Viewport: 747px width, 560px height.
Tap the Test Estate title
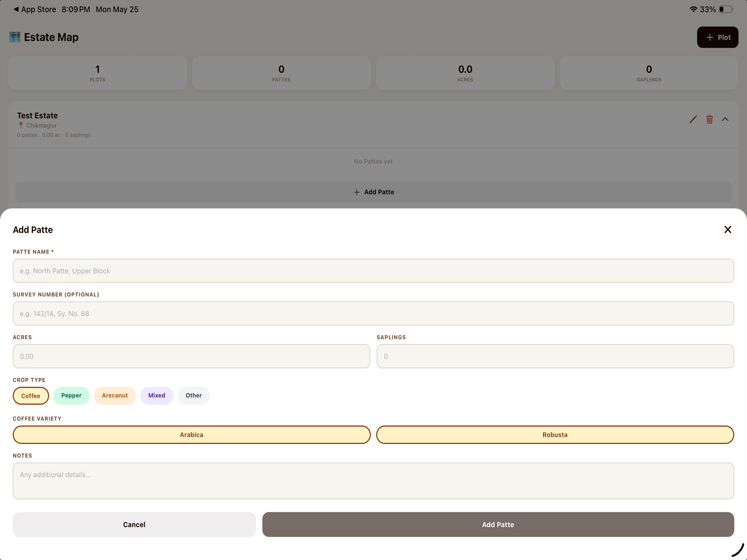[x=37, y=115]
